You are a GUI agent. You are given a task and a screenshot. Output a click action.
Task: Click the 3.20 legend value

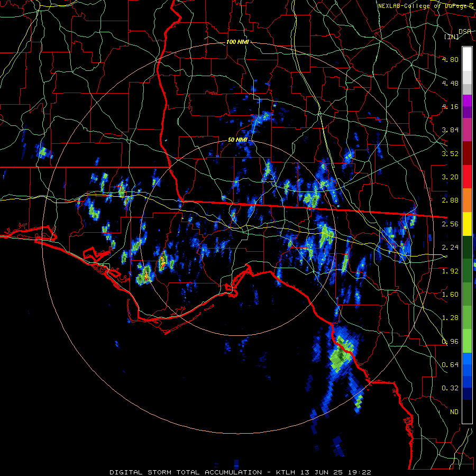click(x=450, y=177)
